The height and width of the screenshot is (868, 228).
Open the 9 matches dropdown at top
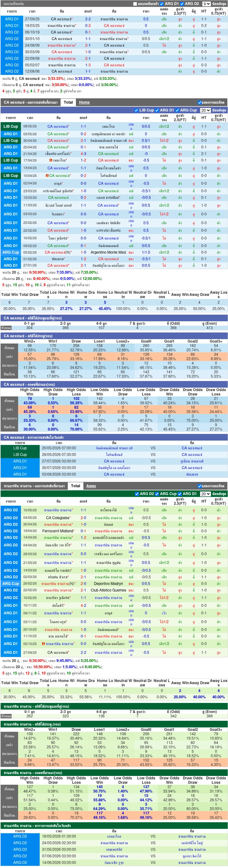tap(206, 4)
